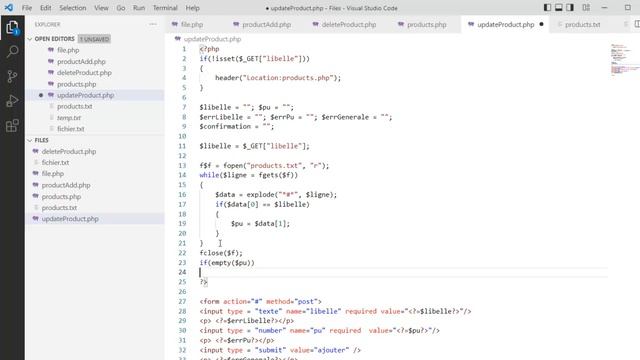Switch to the productAdd.php editor tab
Viewport: 640px width, 360px height.
tap(267, 24)
